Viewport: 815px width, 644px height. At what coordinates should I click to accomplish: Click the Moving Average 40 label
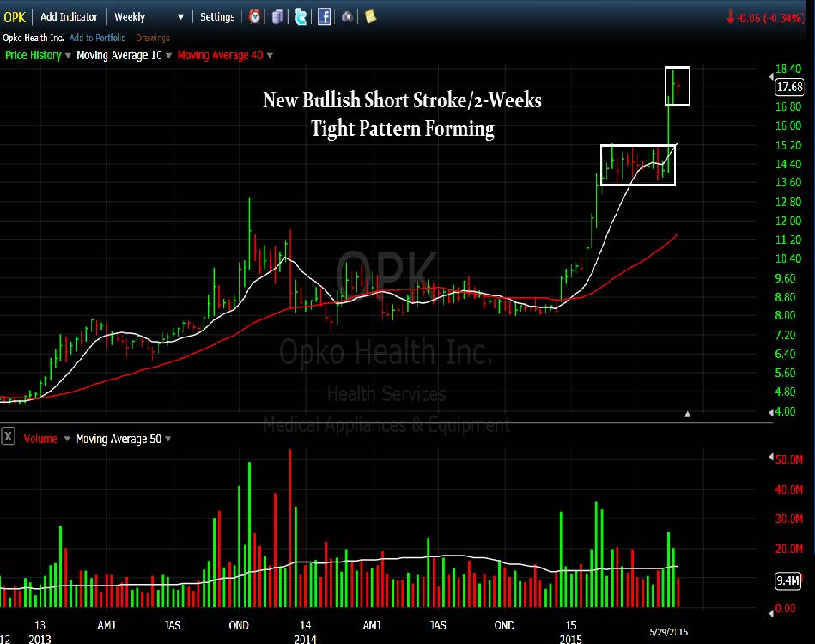(221, 55)
